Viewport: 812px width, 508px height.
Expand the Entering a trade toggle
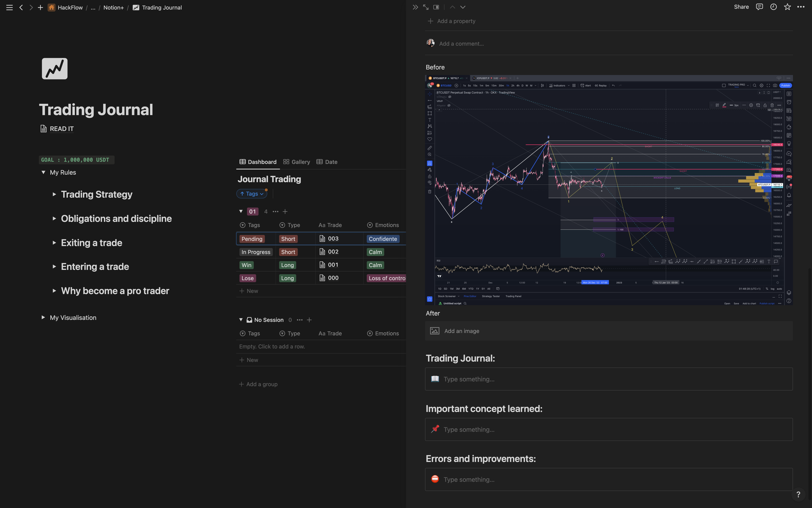pyautogui.click(x=54, y=267)
